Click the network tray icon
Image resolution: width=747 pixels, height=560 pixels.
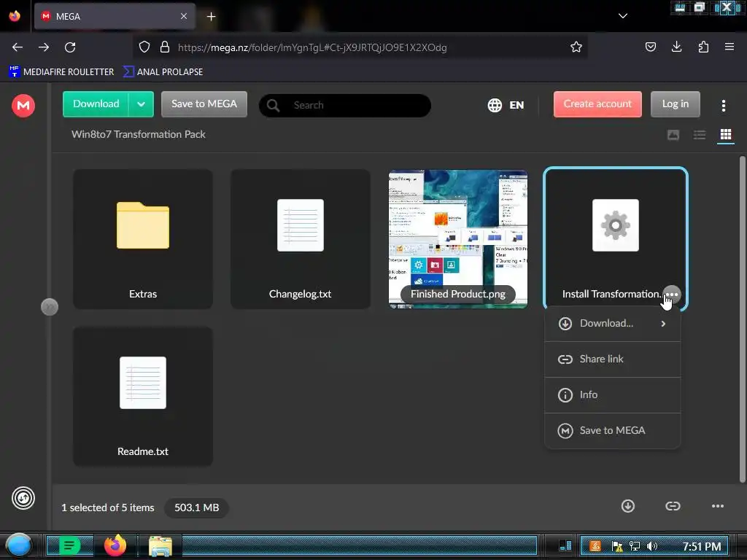[x=635, y=546]
